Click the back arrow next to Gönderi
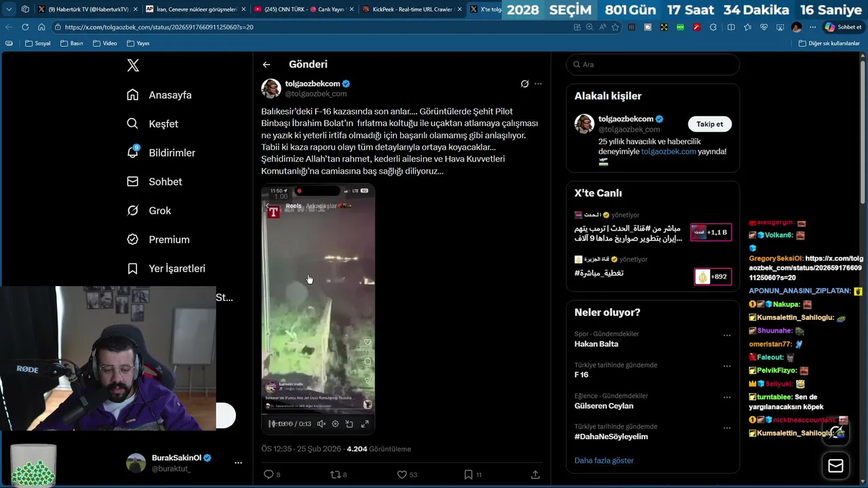Image resolution: width=868 pixels, height=488 pixels. coord(267,64)
